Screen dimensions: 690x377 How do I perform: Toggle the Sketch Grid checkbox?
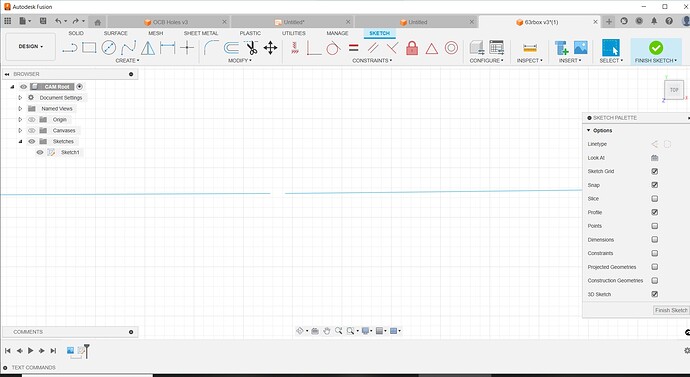click(655, 171)
